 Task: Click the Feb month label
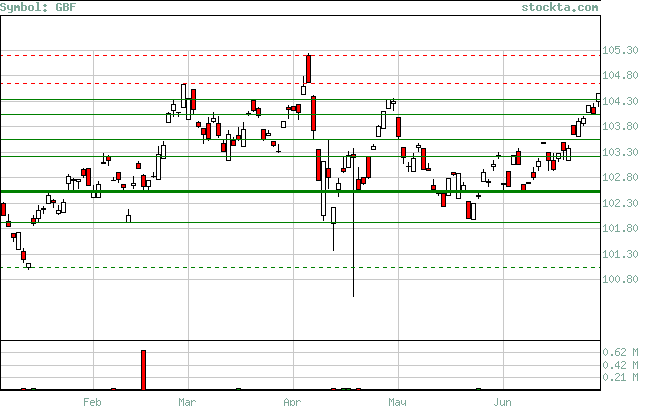[92, 402]
